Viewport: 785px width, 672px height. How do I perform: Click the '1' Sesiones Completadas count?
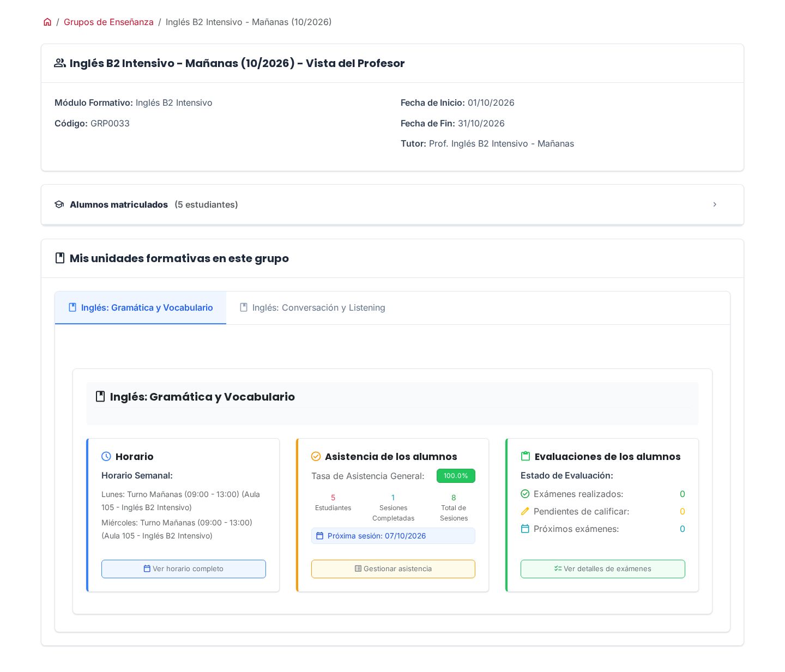pyautogui.click(x=393, y=498)
